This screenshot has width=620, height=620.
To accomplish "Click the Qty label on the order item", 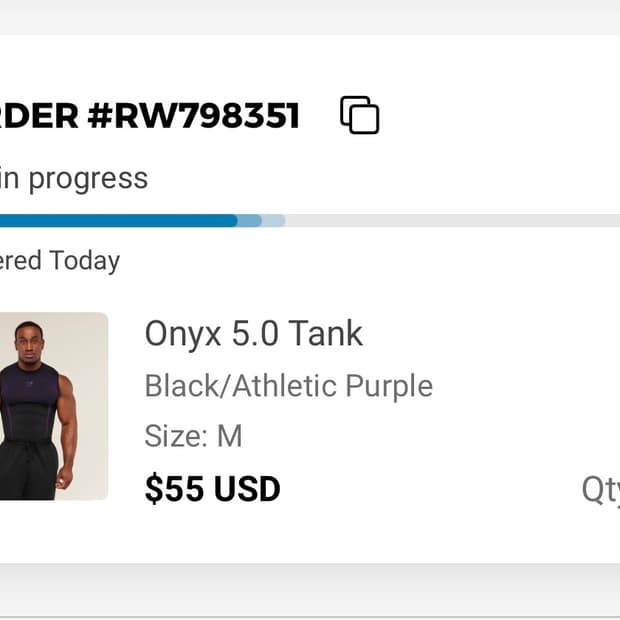I will click(601, 490).
